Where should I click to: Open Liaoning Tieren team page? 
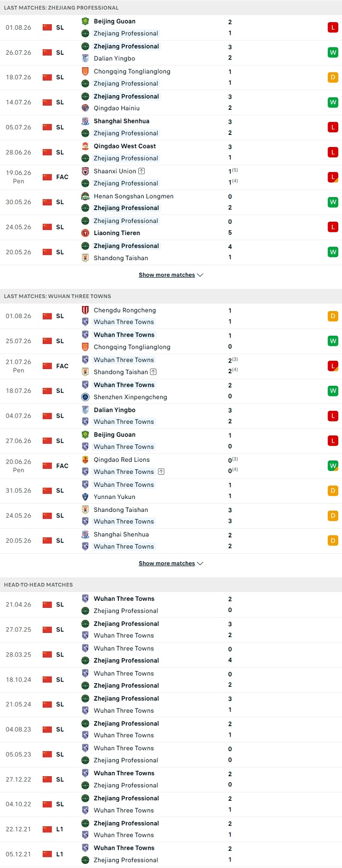point(116,233)
